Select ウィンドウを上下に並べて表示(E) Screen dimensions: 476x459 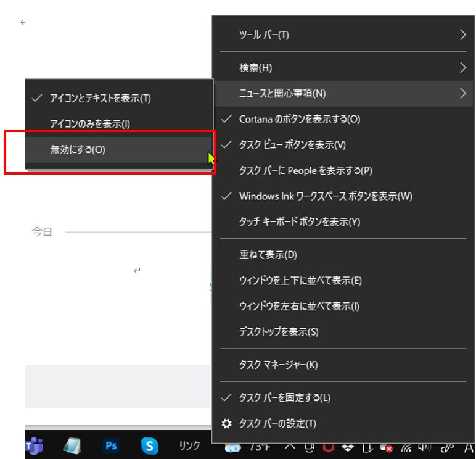click(343, 280)
